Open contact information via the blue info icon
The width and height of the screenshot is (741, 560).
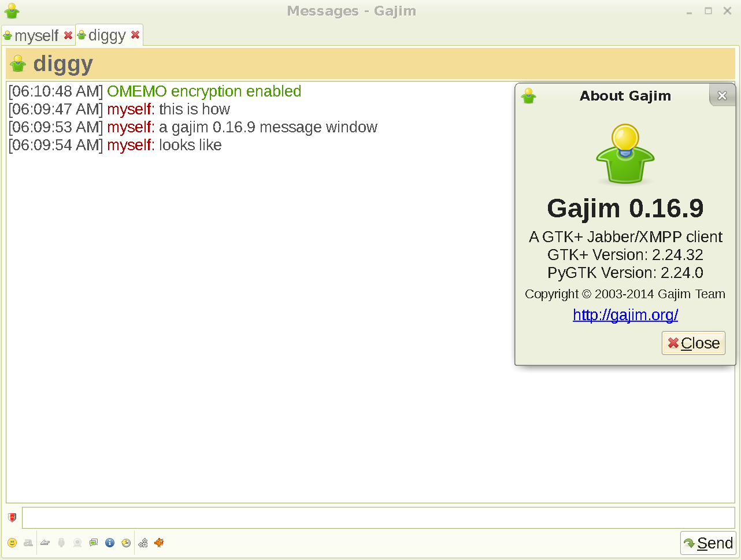(109, 543)
